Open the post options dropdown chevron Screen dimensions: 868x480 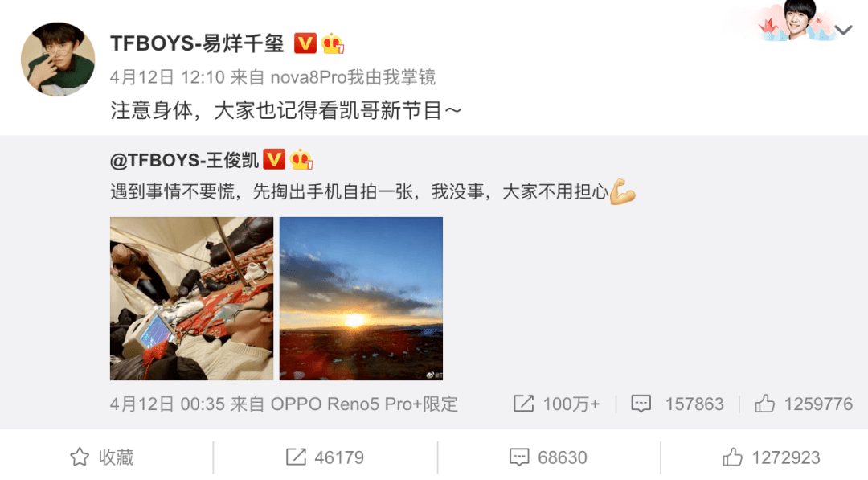[843, 30]
